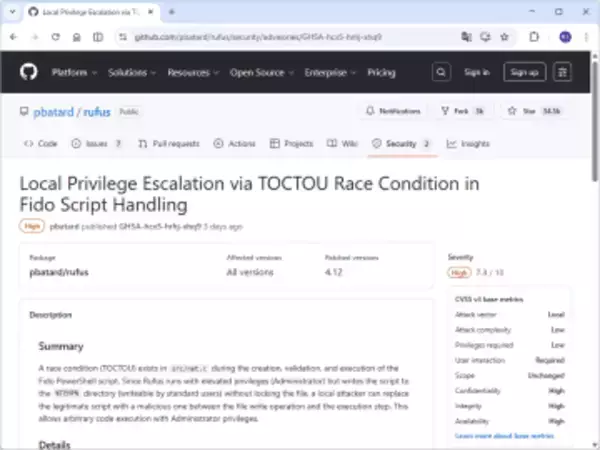Expand the Solutions menu
The height and width of the screenshot is (450, 600).
(132, 72)
